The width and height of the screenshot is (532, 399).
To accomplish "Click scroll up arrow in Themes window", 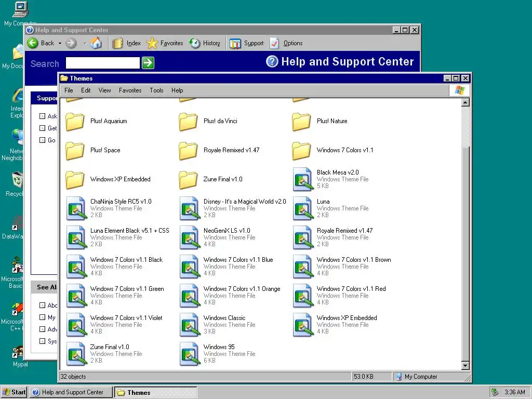I will [x=465, y=102].
